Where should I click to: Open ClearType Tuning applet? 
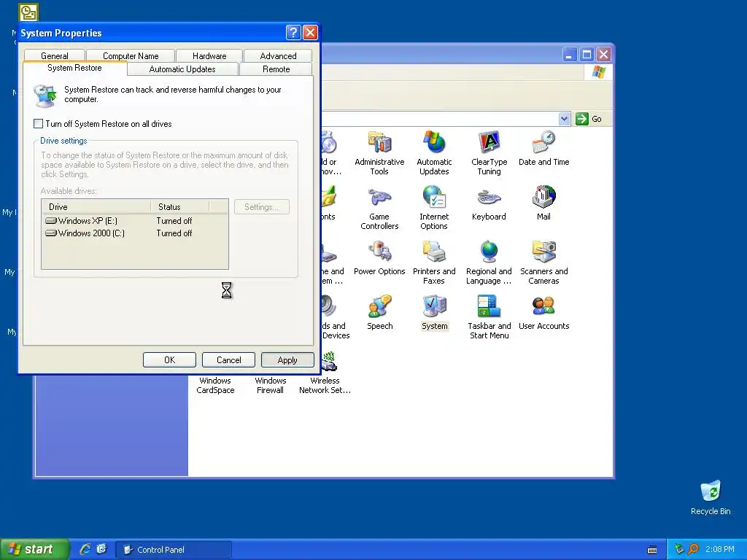pyautogui.click(x=489, y=153)
